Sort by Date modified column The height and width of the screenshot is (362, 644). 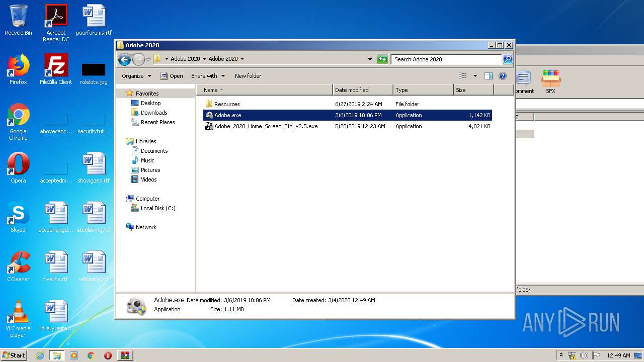[363, 90]
